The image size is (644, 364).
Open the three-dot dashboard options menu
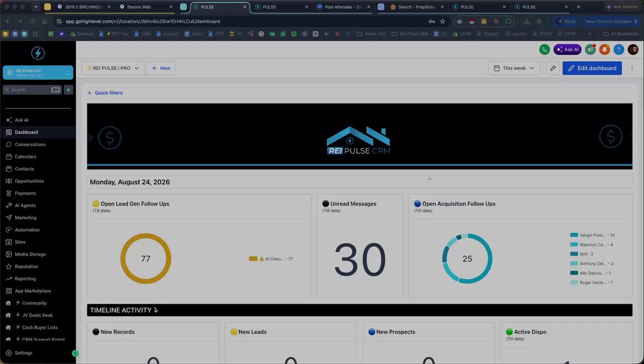(632, 68)
